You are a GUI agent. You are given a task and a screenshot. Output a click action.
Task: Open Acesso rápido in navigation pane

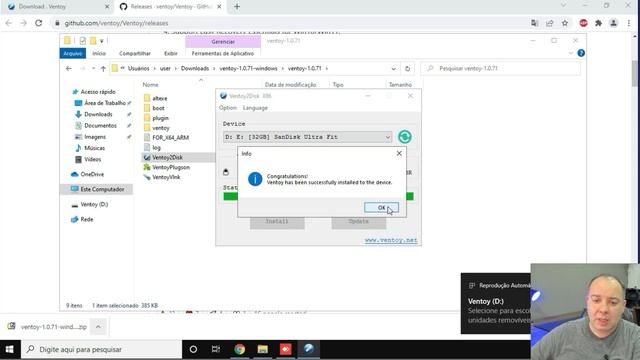pos(98,92)
